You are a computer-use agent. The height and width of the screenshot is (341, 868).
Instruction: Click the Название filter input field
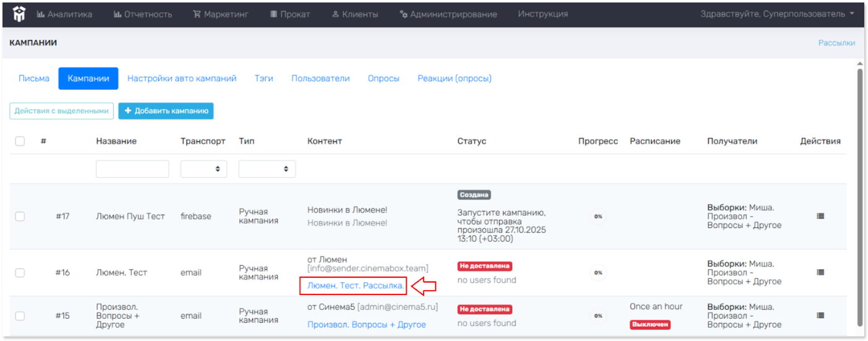132,169
